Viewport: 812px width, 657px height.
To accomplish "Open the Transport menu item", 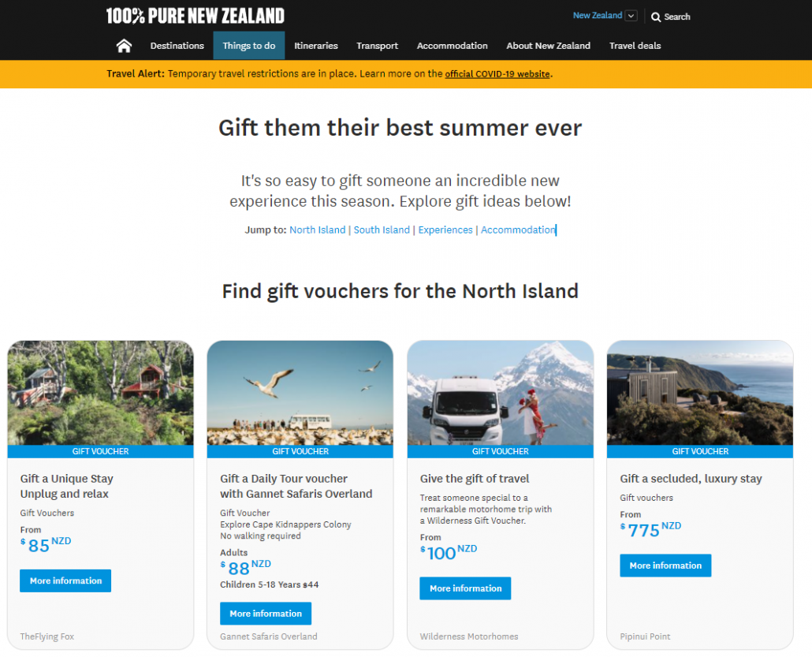I will pos(377,46).
